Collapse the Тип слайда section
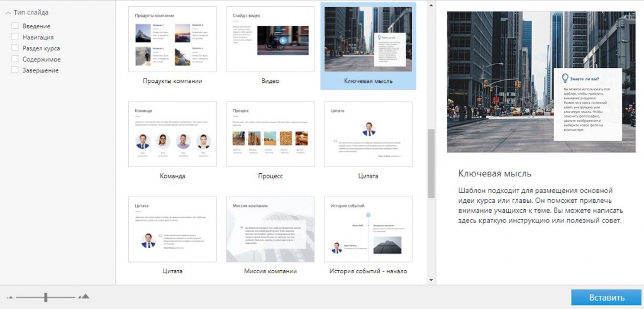This screenshot has height=309, width=644. tap(8, 13)
